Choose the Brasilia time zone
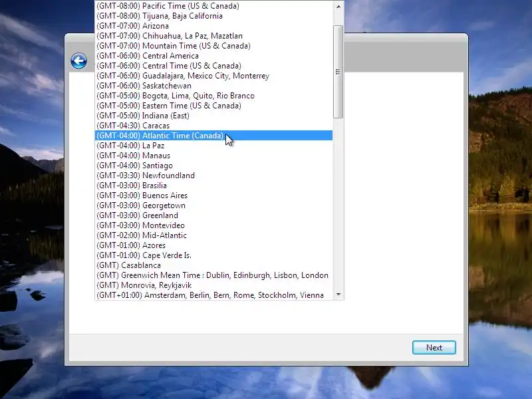The height and width of the screenshot is (399, 532). tap(213, 186)
